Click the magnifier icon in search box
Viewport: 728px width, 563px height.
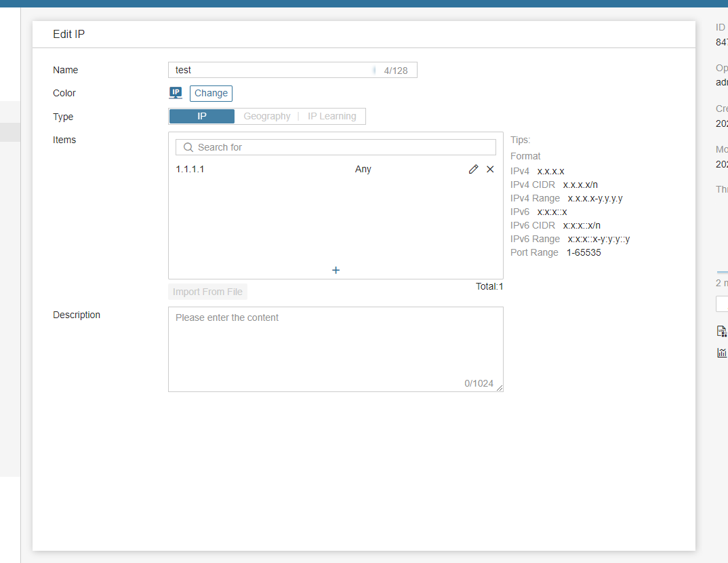188,147
